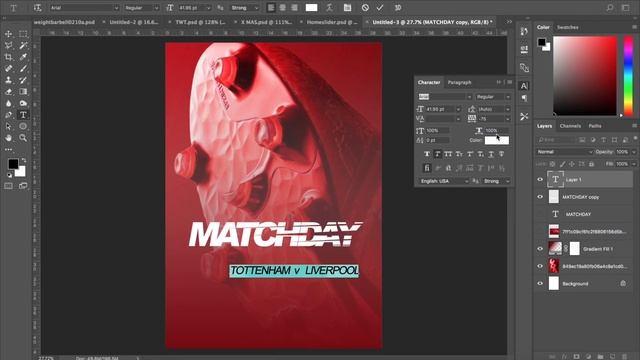Viewport: 640px width, 360px height.
Task: Select the Crop tool
Action: pos(8,57)
